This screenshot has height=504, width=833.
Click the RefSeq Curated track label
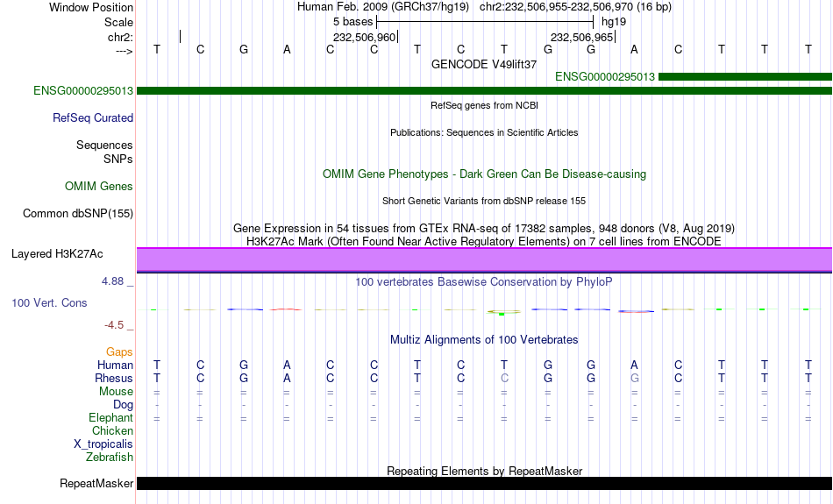tap(93, 118)
